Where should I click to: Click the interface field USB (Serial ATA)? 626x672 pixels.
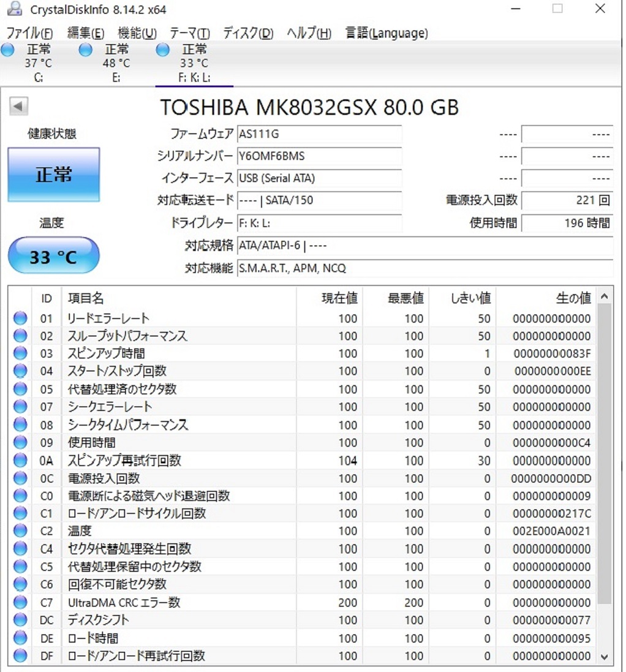pos(319,178)
